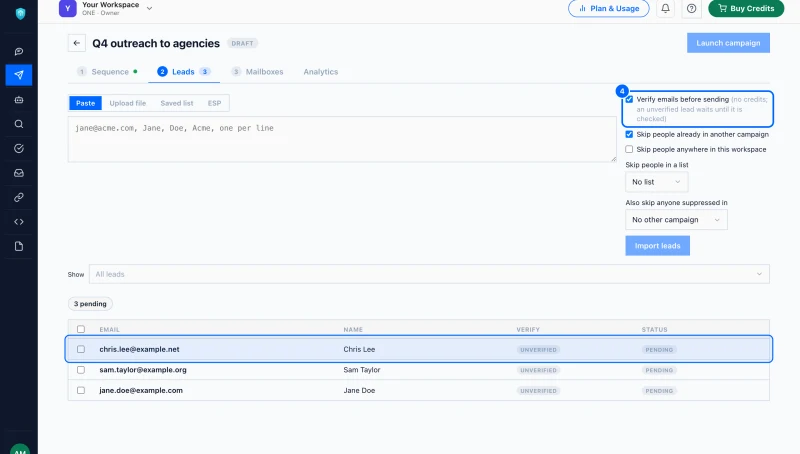800x454 pixels.
Task: Uncheck Skip people already in another campaign
Action: 630,134
